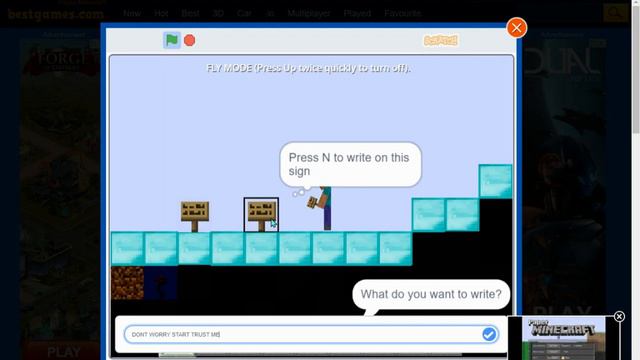This screenshot has height=360, width=640.
Task: Click the PLAY button on the Forge ad
Action: click(x=64, y=351)
